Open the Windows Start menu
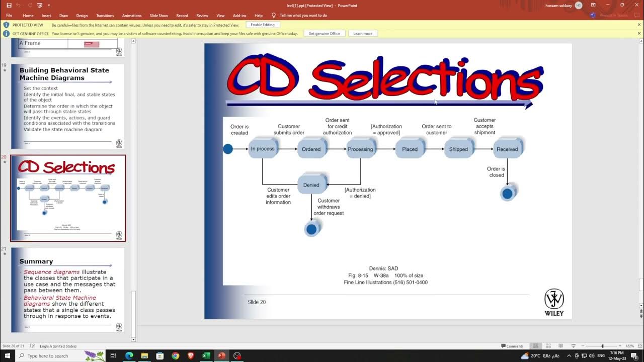This screenshot has height=362, width=644. point(7,356)
